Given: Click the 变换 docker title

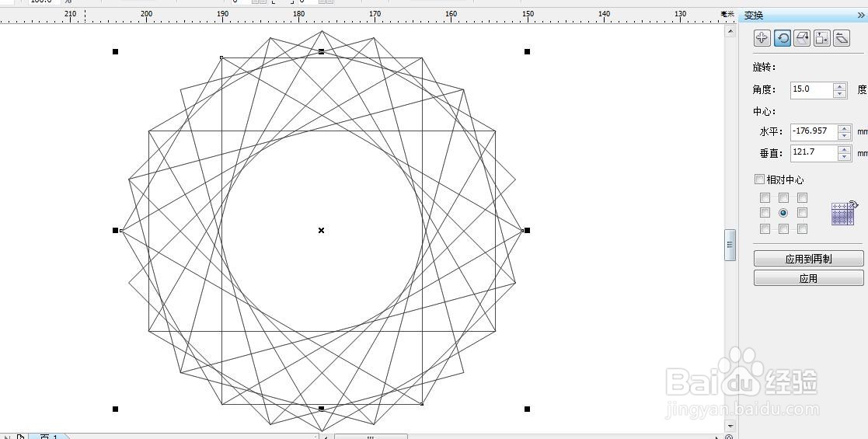Looking at the screenshot, I should click(754, 16).
